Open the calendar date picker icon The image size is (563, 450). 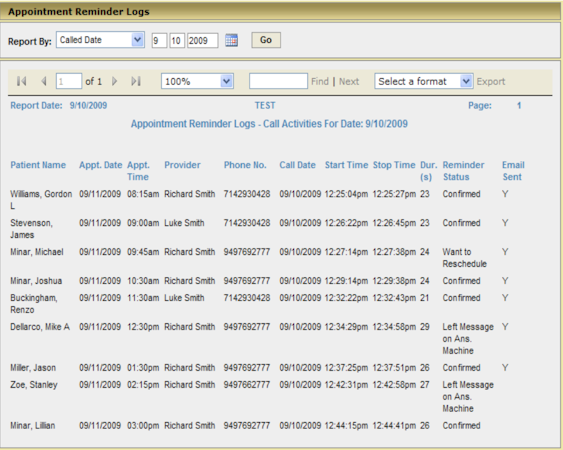click(231, 40)
